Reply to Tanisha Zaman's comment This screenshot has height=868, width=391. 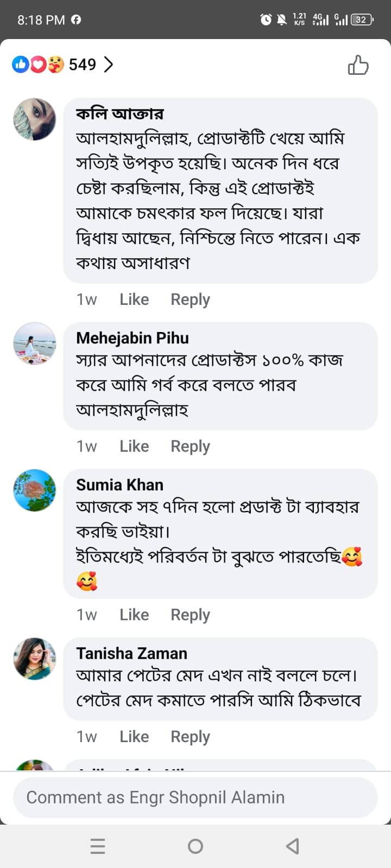click(190, 737)
